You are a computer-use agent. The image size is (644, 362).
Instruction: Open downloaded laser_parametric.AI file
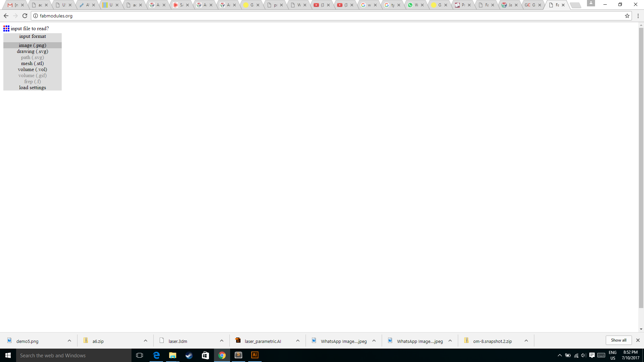coord(263,341)
